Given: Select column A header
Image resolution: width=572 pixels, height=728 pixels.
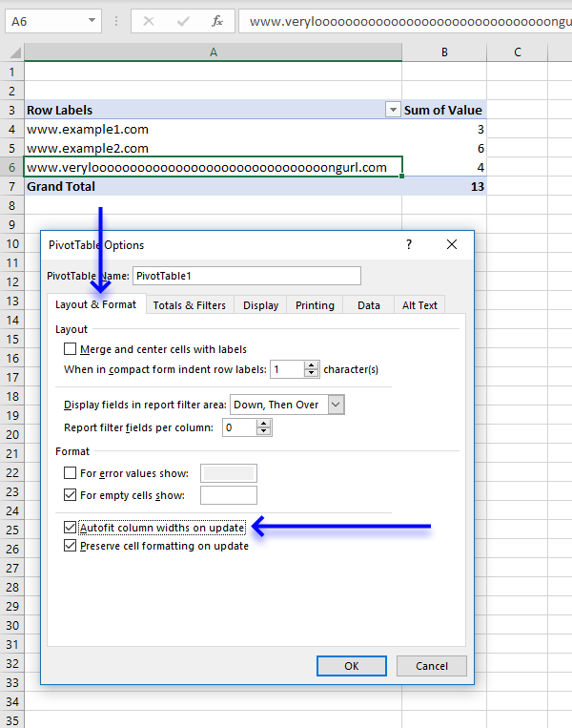Looking at the screenshot, I should pos(213,52).
